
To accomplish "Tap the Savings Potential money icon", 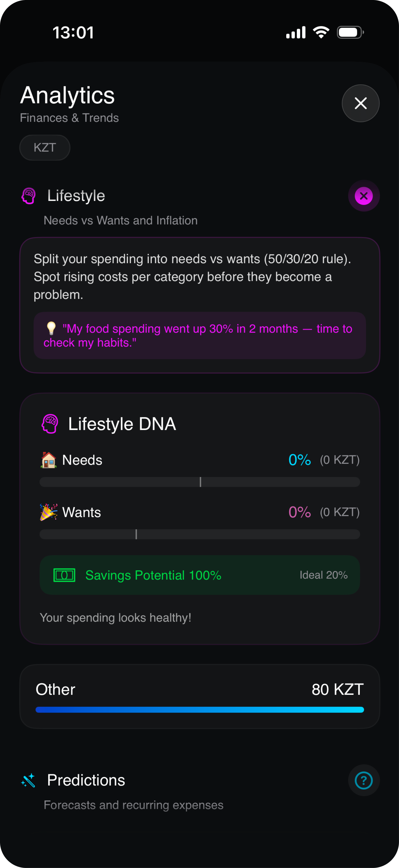I will click(x=64, y=575).
